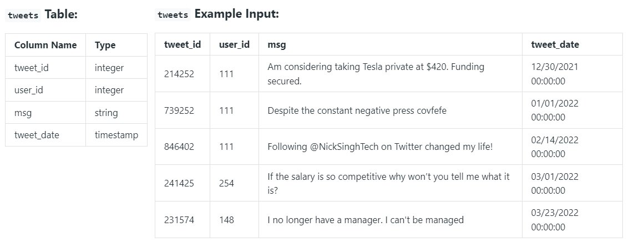Click tweet ID cell 846402
Image resolution: width=644 pixels, height=247 pixels.
click(x=179, y=147)
